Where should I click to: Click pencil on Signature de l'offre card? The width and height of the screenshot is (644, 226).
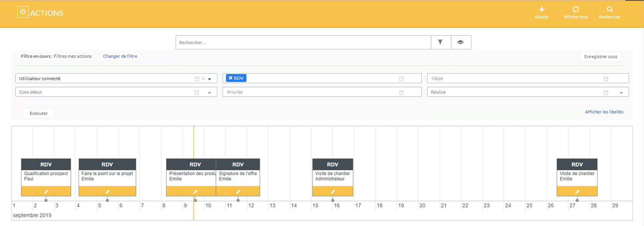[238, 192]
